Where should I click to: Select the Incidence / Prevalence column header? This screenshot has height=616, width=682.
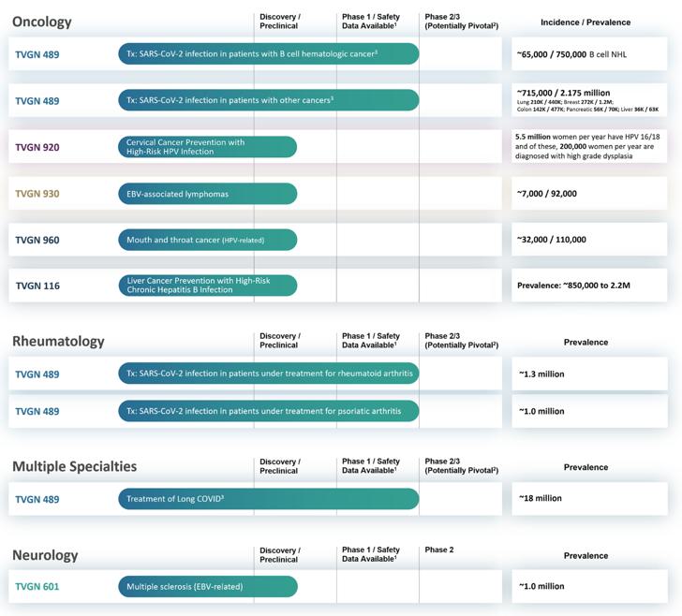tap(586, 22)
